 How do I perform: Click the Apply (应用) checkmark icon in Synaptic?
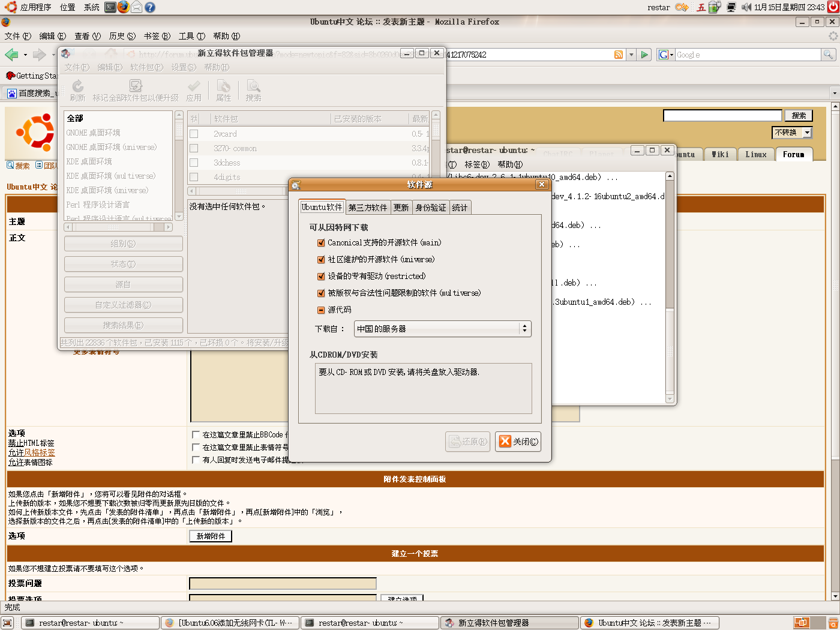pyautogui.click(x=193, y=86)
